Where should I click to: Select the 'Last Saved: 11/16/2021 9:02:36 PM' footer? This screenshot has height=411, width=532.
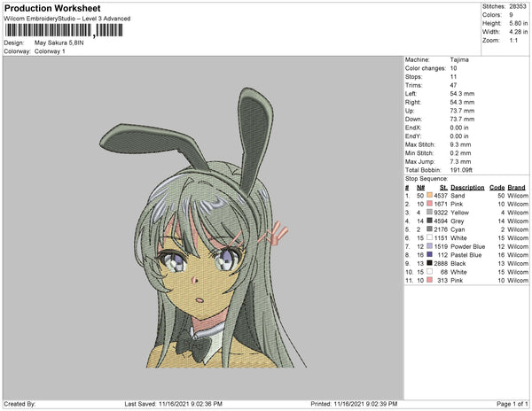point(174,404)
